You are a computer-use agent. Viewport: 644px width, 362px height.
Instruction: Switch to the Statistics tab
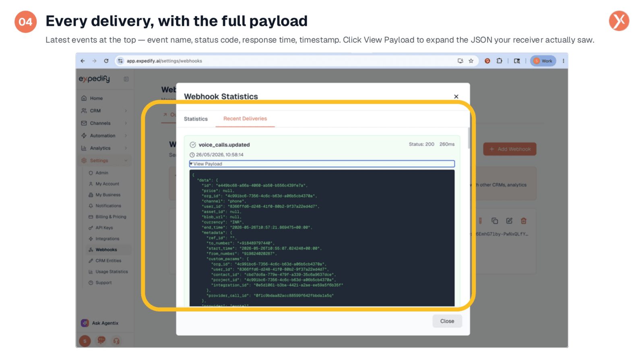(196, 119)
